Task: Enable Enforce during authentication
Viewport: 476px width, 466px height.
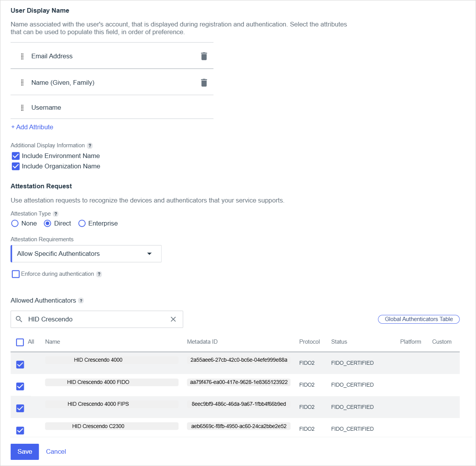Action: click(16, 274)
